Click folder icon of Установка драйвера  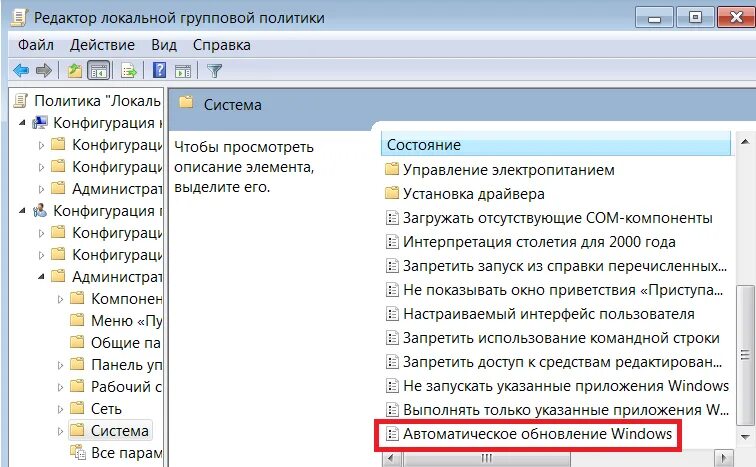pos(392,193)
